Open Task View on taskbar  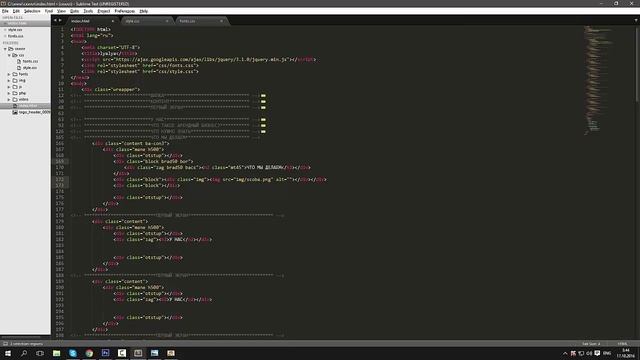40,353
